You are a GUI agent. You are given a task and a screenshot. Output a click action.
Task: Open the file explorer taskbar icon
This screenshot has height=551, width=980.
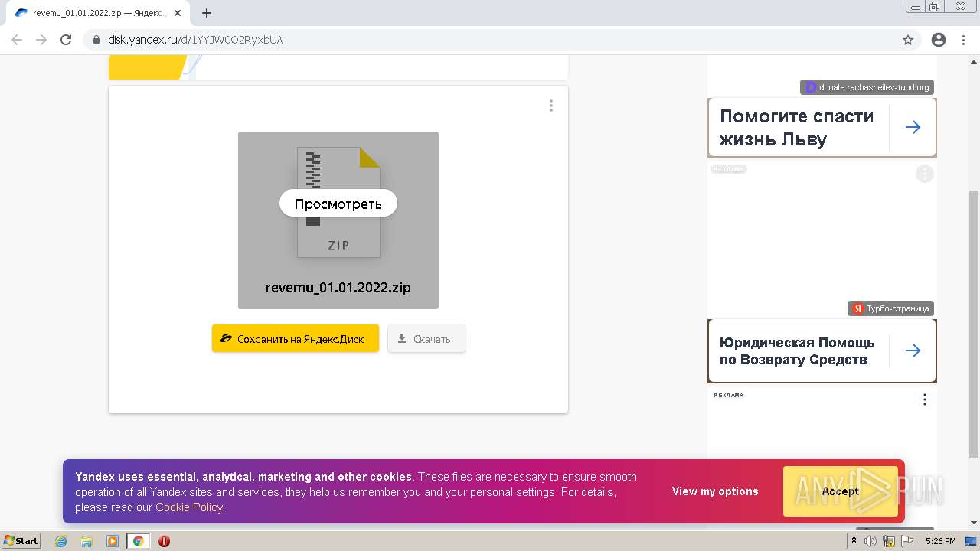[87, 541]
